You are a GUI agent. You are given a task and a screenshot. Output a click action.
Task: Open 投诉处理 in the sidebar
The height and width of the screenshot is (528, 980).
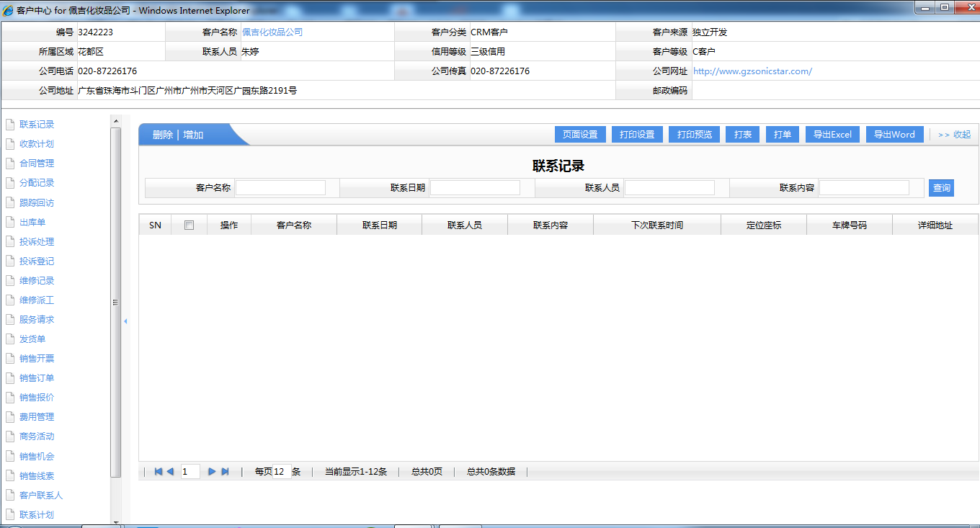37,242
